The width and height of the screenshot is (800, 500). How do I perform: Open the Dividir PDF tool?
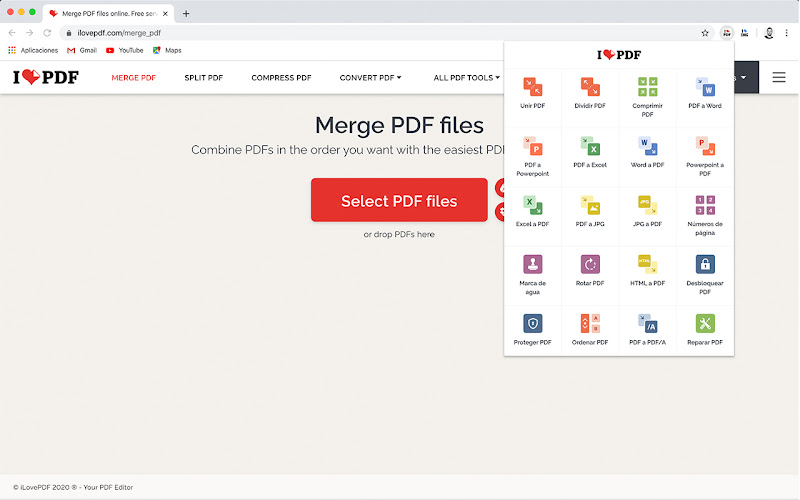tap(590, 93)
